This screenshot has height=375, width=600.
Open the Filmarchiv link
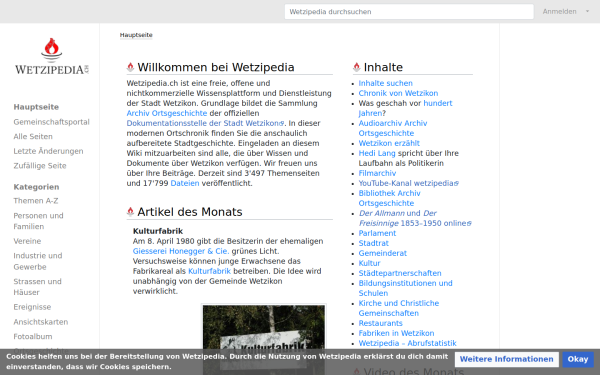[x=377, y=173]
